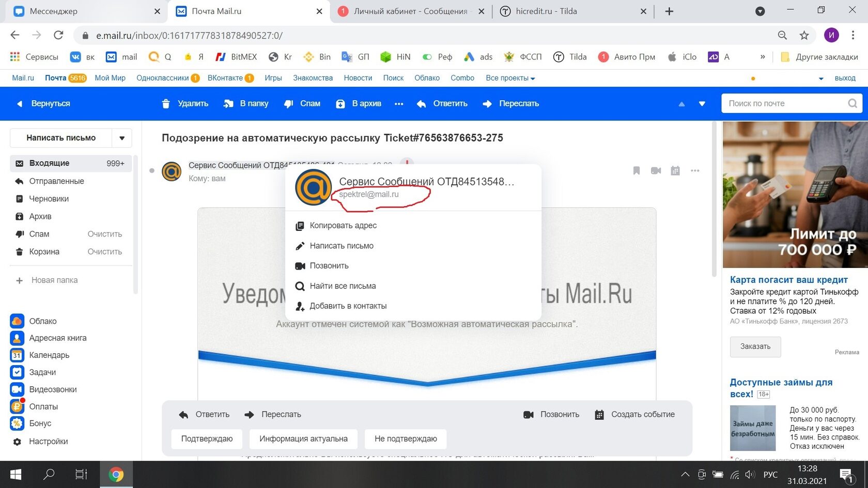Image resolution: width=868 pixels, height=488 pixels.
Task: Click the flag bookmark icon on message
Action: [x=637, y=171]
